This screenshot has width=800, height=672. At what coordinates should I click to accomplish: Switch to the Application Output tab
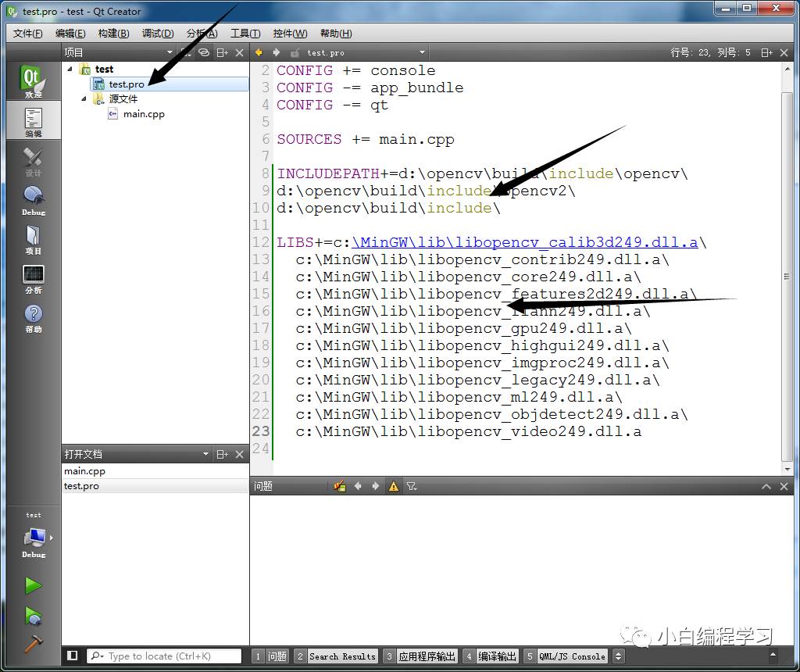click(x=420, y=656)
